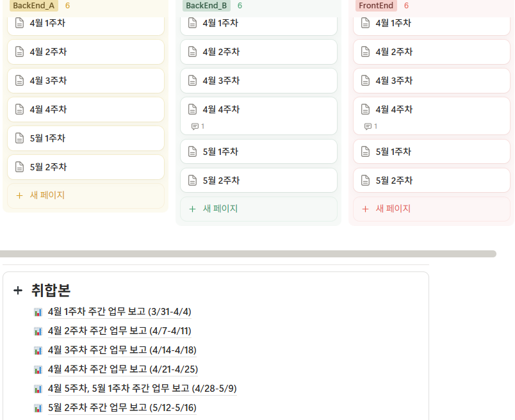Click the plus icon next to 취합본 heading
515x420 pixels.
pyautogui.click(x=18, y=291)
